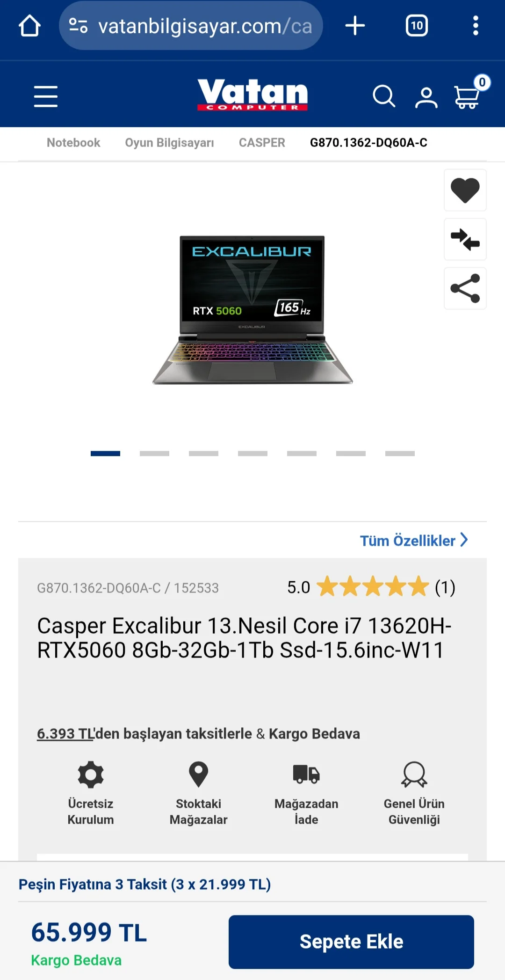Expand Tüm Özellikler link
This screenshot has width=505, height=980.
tap(414, 541)
